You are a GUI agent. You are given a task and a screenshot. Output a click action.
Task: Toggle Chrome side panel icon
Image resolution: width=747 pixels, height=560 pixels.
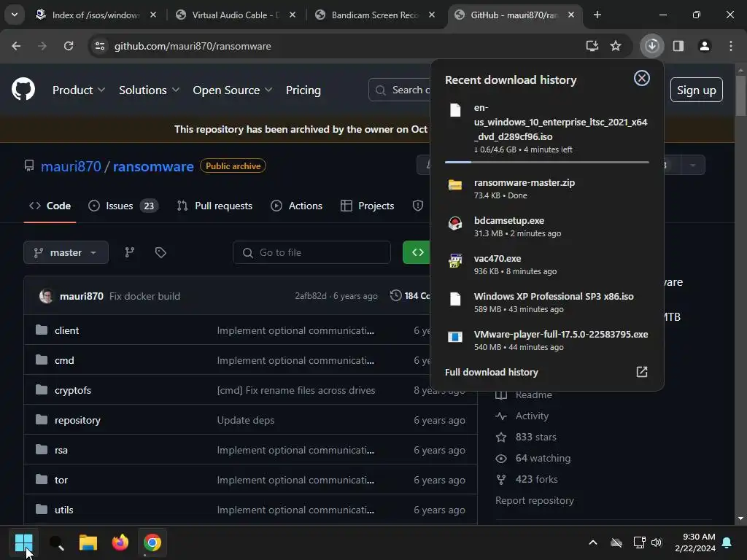(x=678, y=46)
